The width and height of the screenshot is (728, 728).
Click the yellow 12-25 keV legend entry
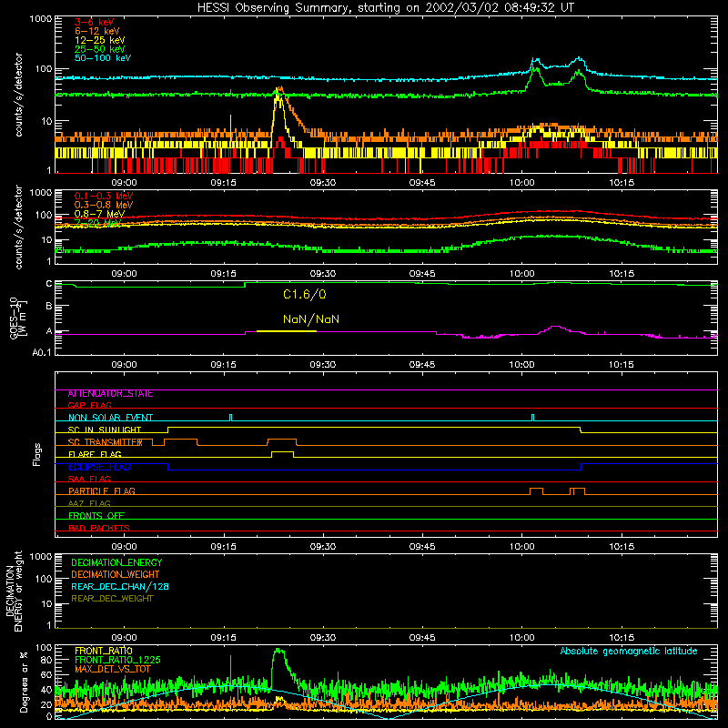(99, 40)
